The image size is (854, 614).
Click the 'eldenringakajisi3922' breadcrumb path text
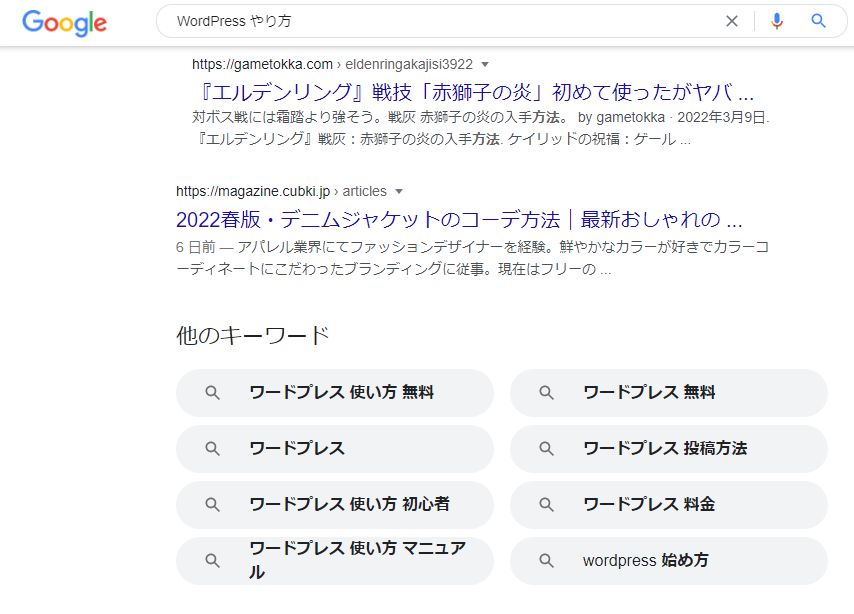409,64
